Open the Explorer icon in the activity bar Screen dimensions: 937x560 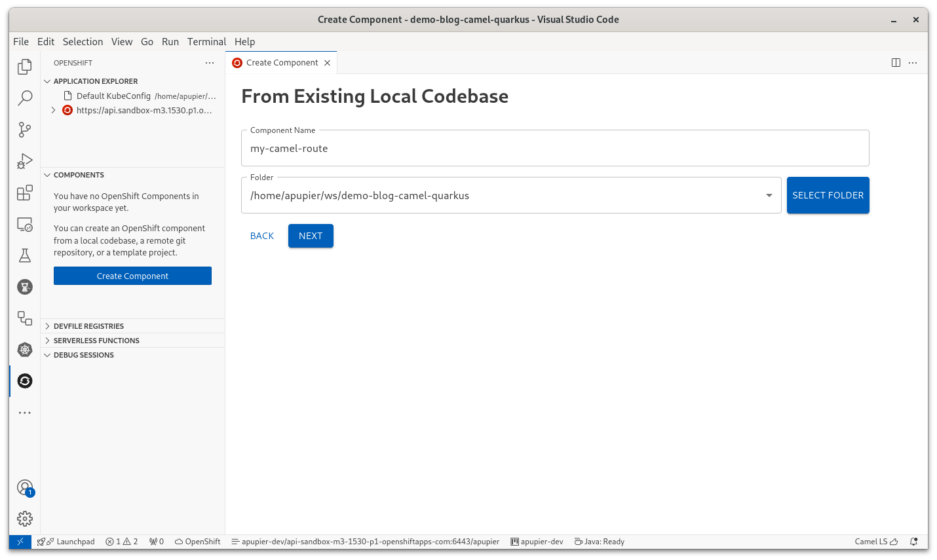(x=24, y=66)
